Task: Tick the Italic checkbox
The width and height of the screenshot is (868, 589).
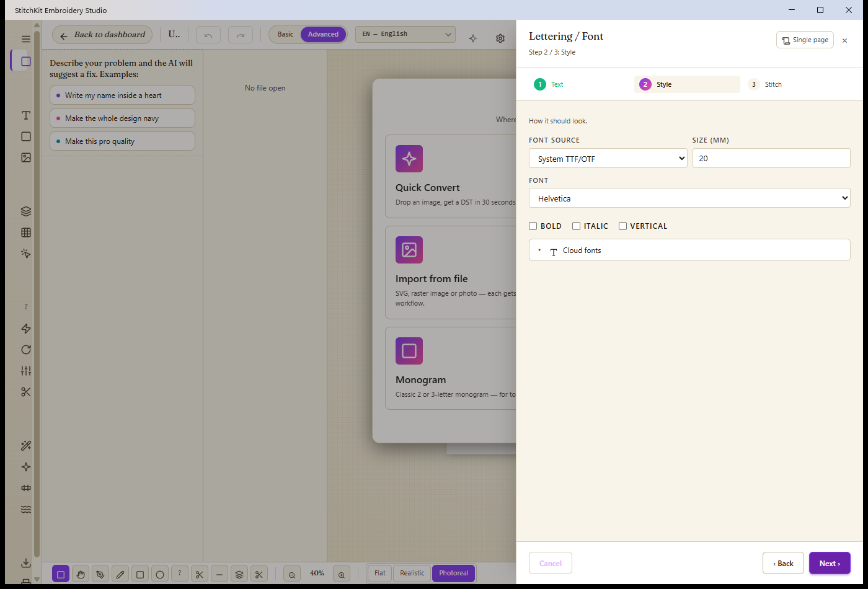Action: (x=576, y=226)
